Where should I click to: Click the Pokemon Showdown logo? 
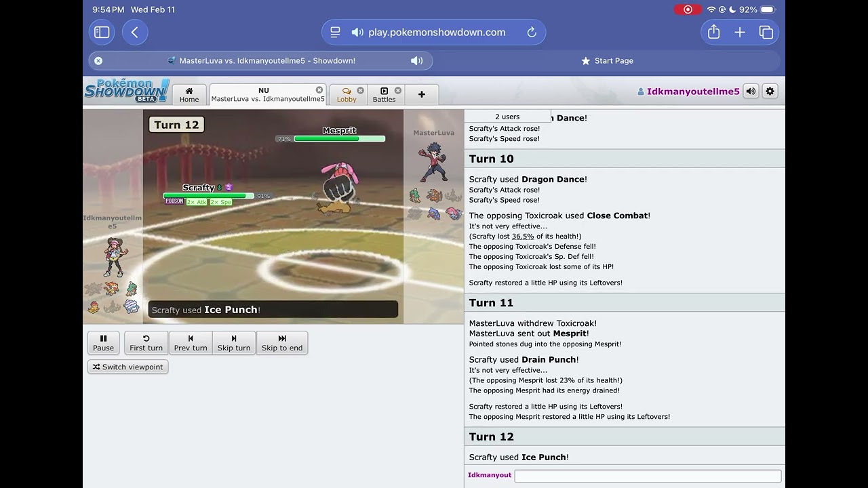127,90
